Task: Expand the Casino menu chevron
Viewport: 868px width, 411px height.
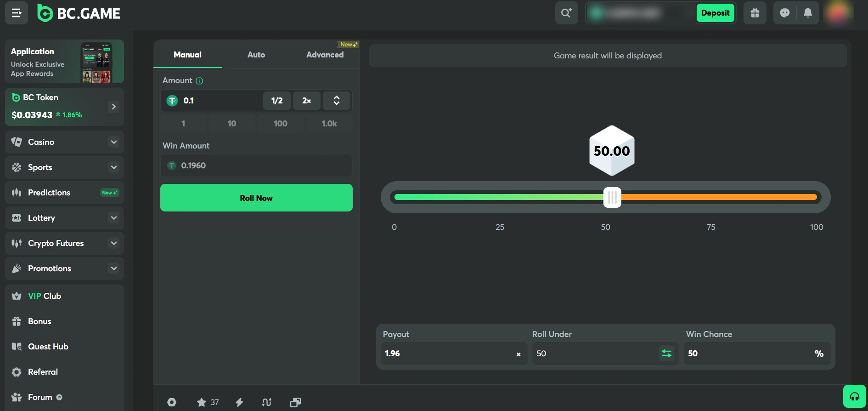Action: (x=114, y=142)
